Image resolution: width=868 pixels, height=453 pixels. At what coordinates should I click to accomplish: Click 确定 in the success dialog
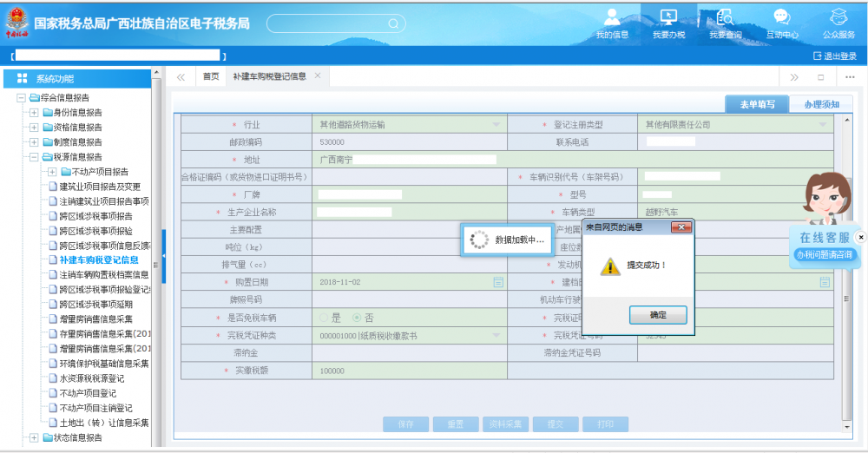658,315
